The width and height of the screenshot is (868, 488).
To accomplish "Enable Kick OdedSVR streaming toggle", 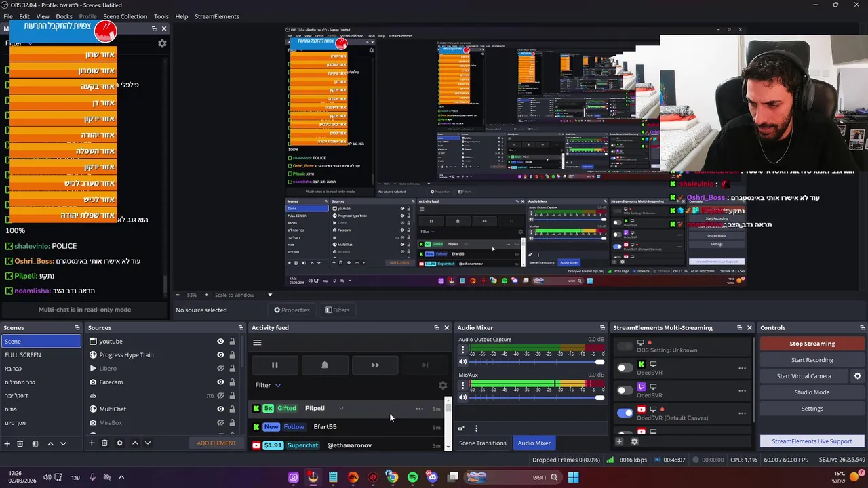I will click(625, 368).
